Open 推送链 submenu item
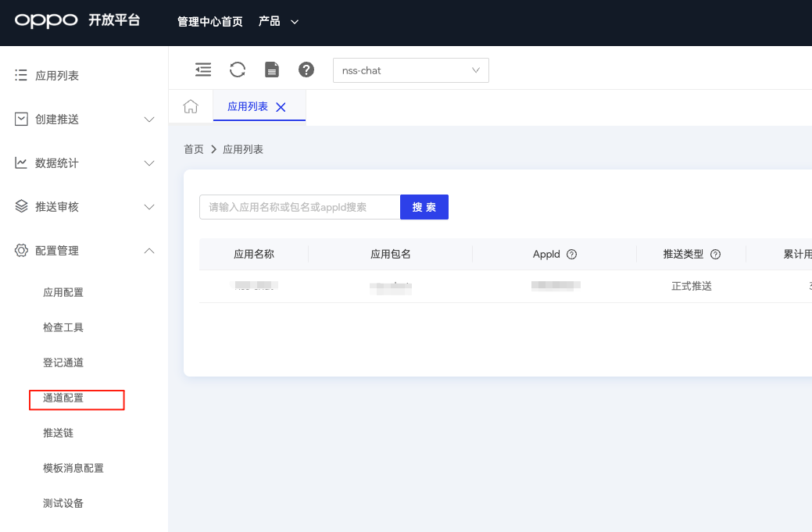Screen dimensions: 812x532 [x=58, y=433]
